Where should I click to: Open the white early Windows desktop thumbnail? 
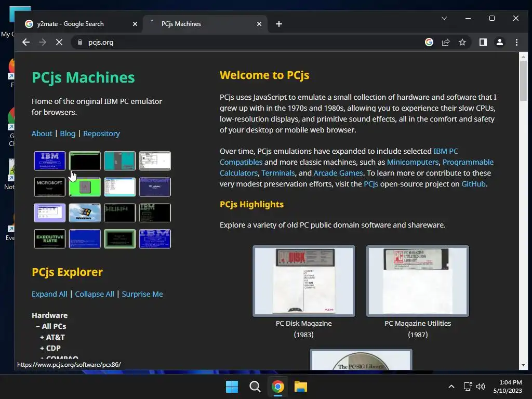[155, 161]
